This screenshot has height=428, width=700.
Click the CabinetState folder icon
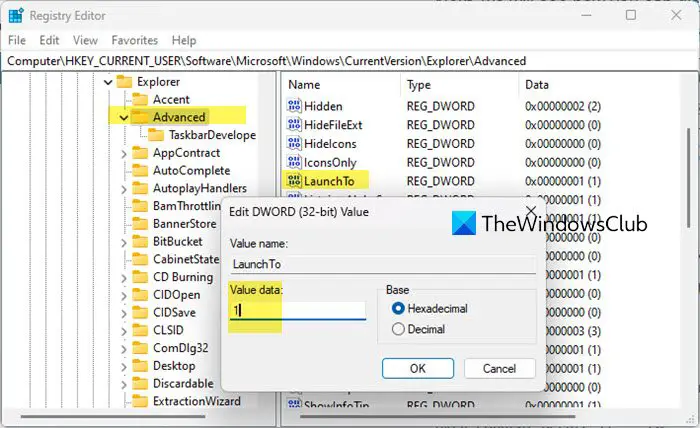tap(140, 259)
